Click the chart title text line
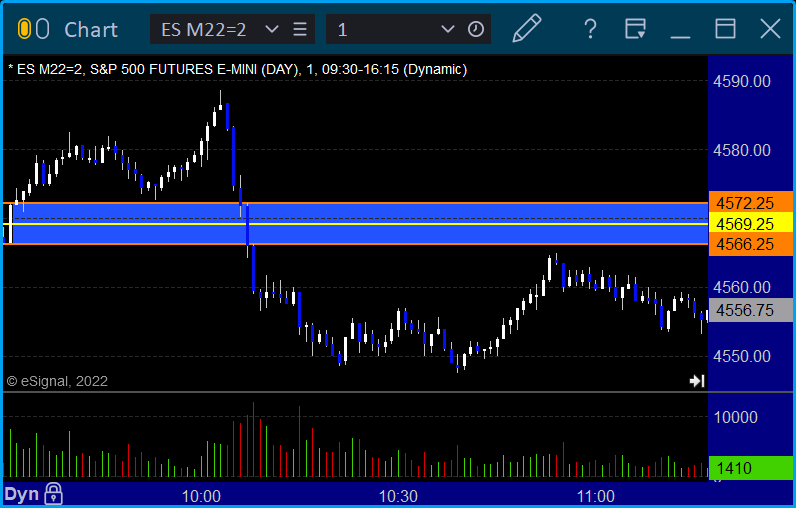The width and height of the screenshot is (796, 508). 238,69
